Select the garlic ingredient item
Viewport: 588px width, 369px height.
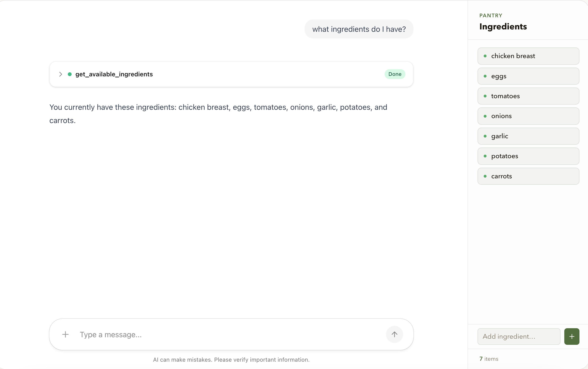pyautogui.click(x=528, y=136)
